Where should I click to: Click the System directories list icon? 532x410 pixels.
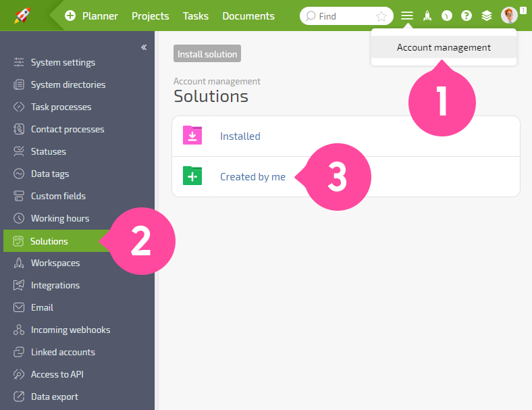[x=19, y=84]
